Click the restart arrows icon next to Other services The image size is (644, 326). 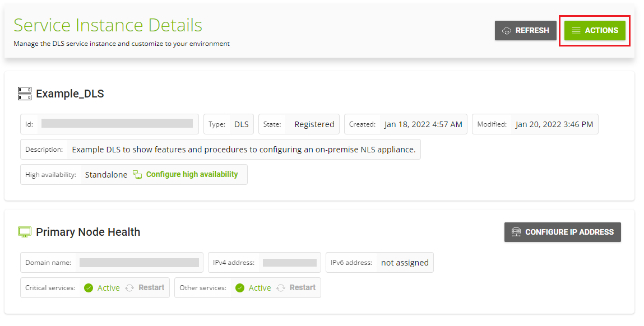coord(282,287)
